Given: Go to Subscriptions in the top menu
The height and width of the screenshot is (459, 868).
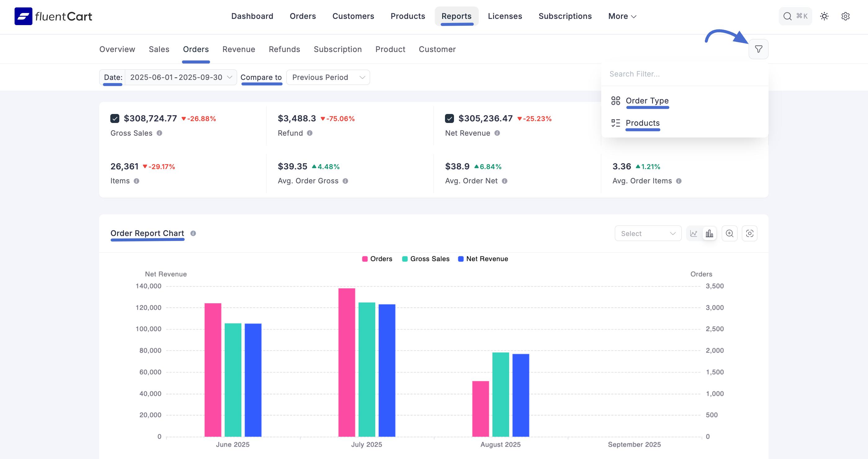Looking at the screenshot, I should click(x=565, y=16).
